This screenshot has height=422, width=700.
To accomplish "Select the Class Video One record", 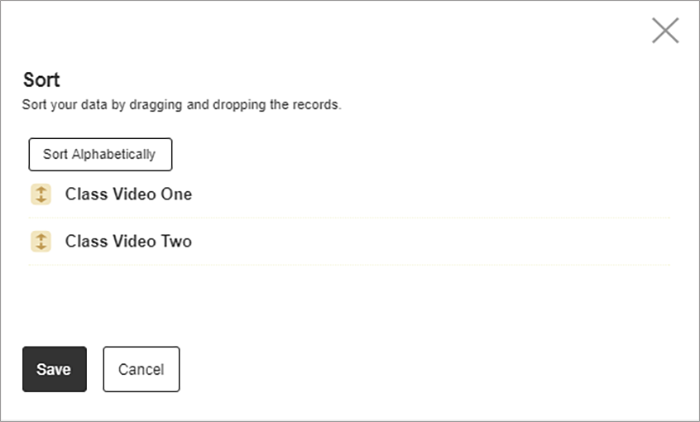I will [350, 194].
